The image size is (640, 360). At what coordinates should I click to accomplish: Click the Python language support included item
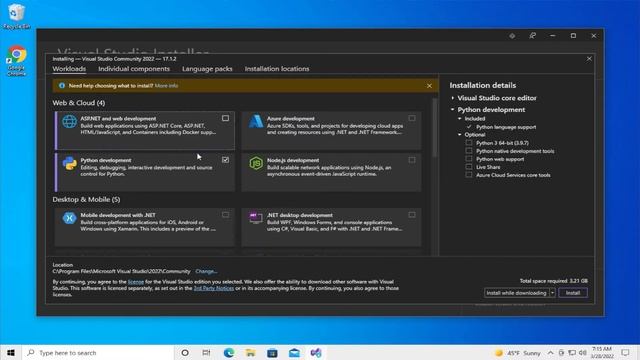click(x=506, y=127)
